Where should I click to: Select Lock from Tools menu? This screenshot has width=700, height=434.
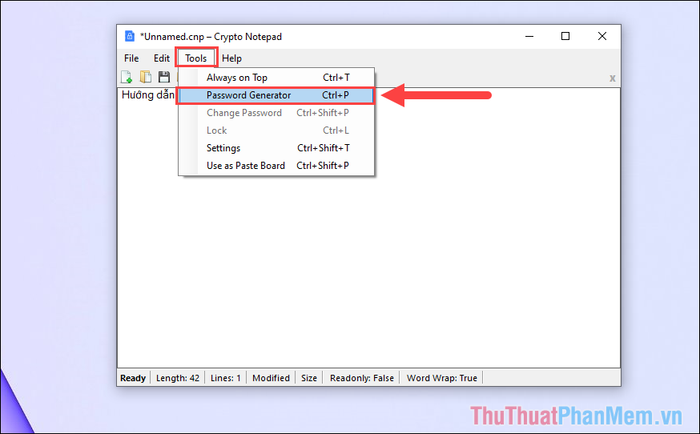click(276, 130)
